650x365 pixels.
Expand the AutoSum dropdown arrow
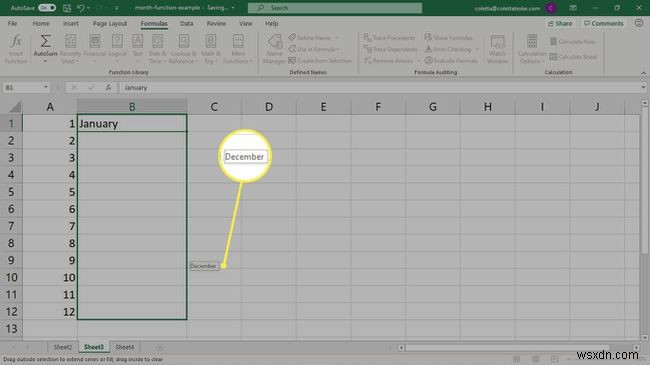pos(45,61)
